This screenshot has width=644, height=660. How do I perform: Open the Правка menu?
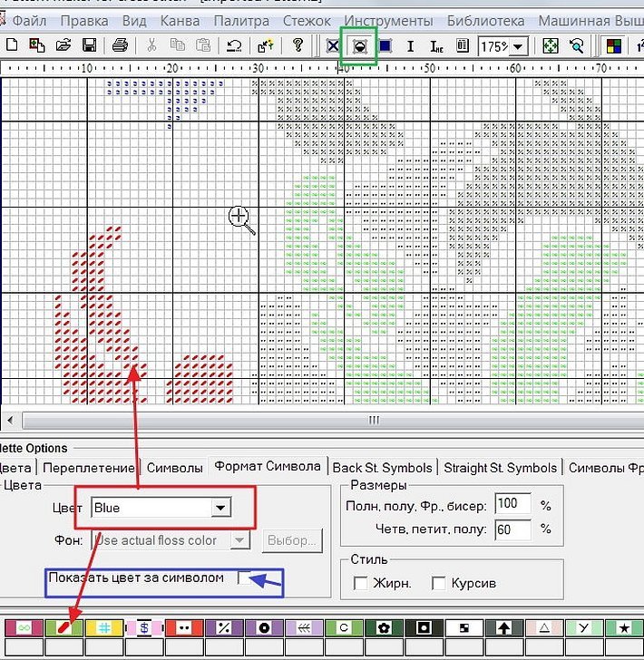pyautogui.click(x=84, y=21)
